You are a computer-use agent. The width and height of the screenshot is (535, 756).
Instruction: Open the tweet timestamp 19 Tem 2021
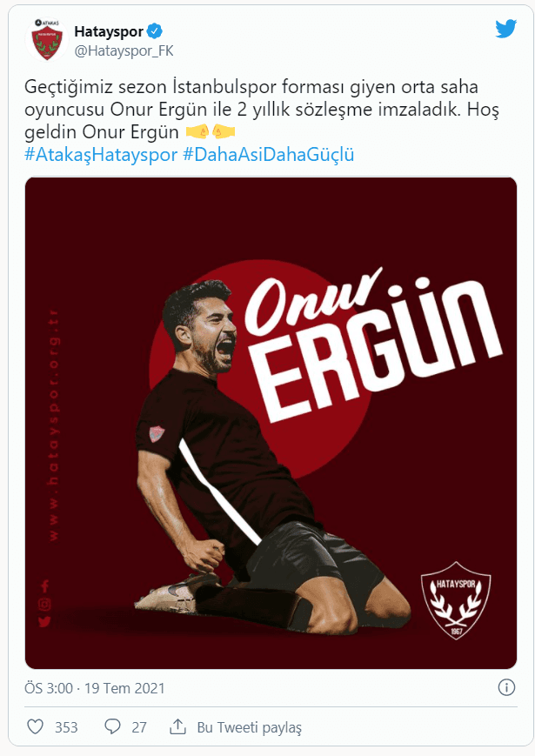click(x=124, y=688)
